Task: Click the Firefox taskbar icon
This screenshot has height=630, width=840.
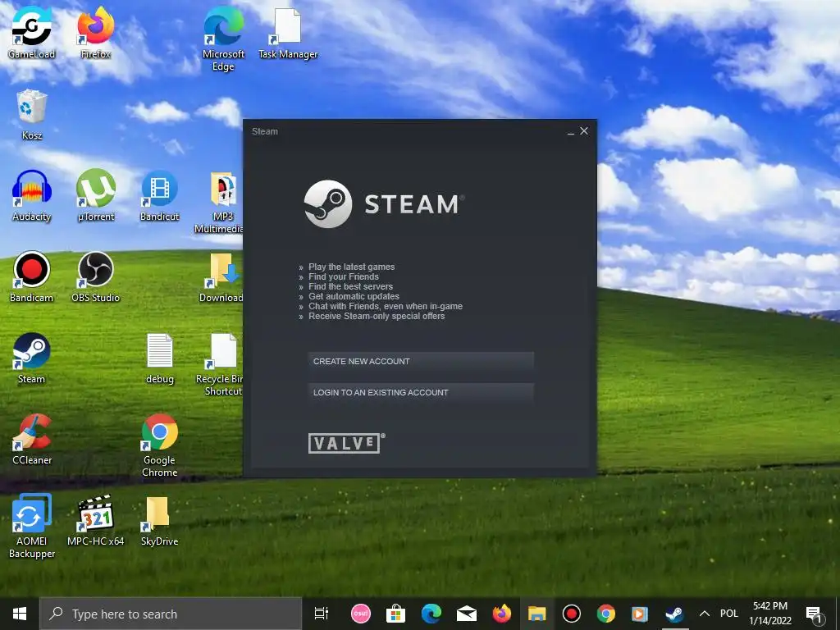Action: (x=501, y=614)
